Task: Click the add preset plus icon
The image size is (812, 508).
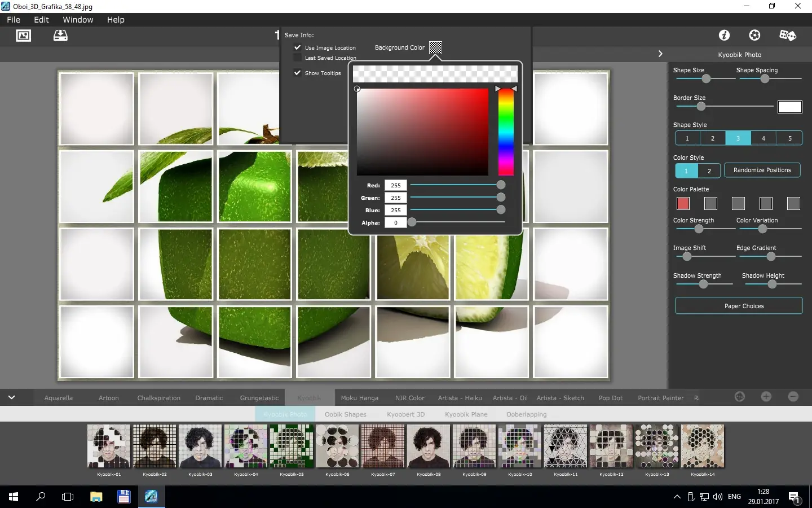Action: point(766,397)
